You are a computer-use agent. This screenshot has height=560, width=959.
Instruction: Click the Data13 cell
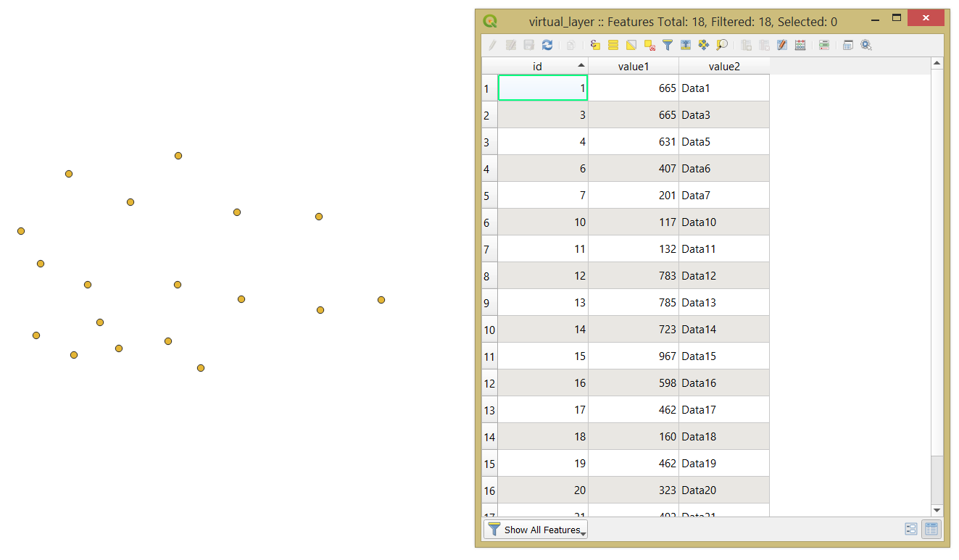pos(724,303)
